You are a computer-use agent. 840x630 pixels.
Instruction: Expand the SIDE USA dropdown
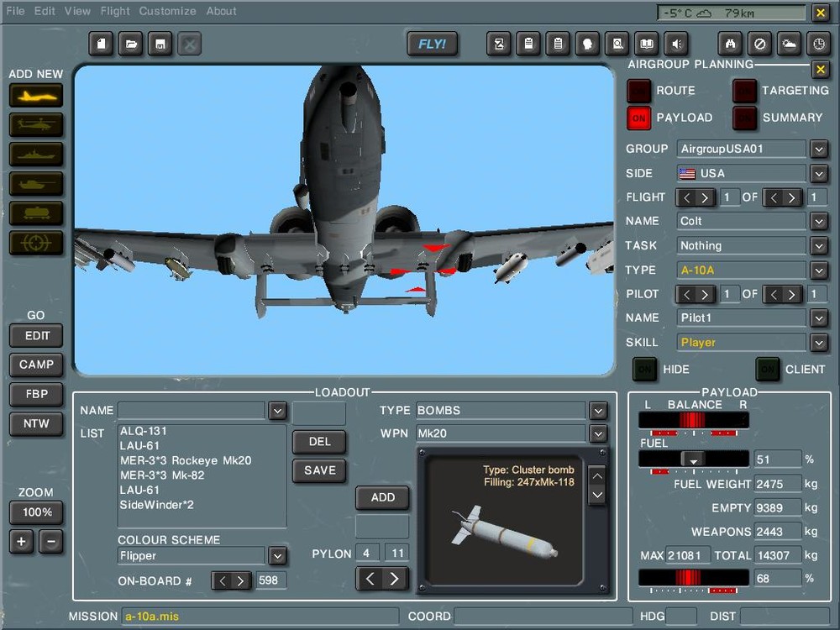(819, 174)
